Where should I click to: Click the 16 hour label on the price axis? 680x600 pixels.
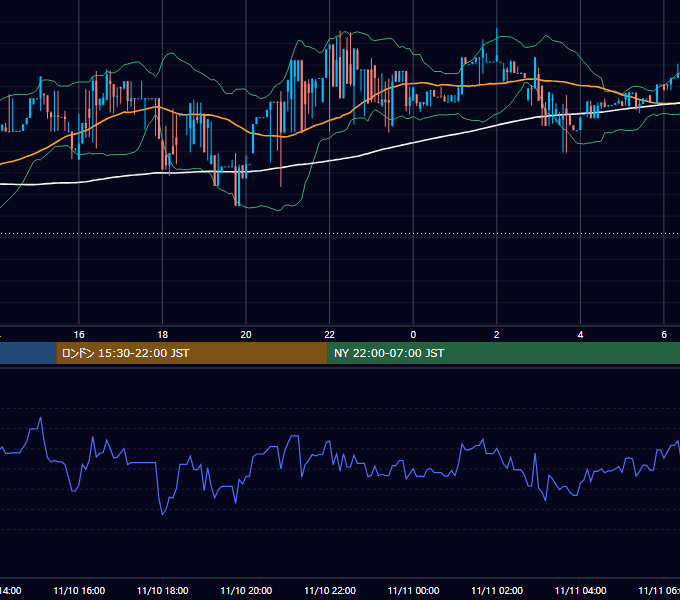coord(79,335)
